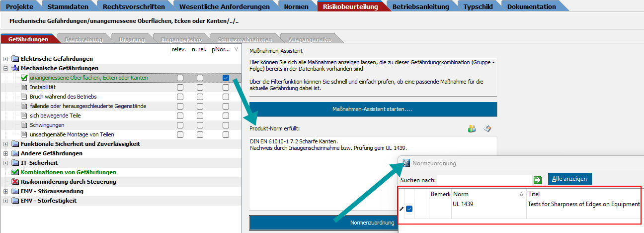Expand the IT-Sicherheit tree node

[x=5, y=163]
